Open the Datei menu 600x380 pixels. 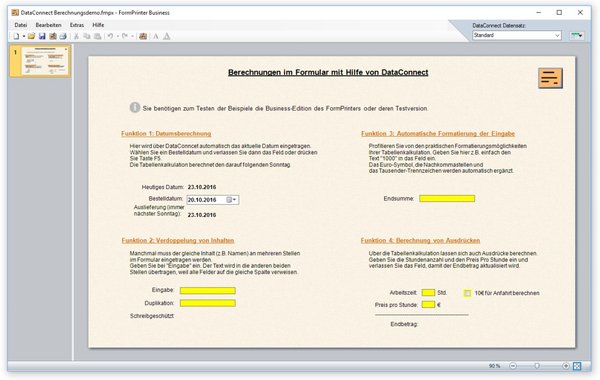click(21, 25)
